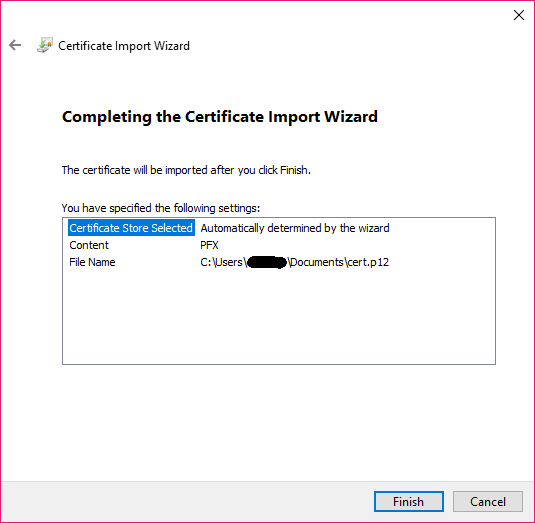The height and width of the screenshot is (523, 535).
Task: Click 'The certificate will be imported' message
Action: pos(186,170)
